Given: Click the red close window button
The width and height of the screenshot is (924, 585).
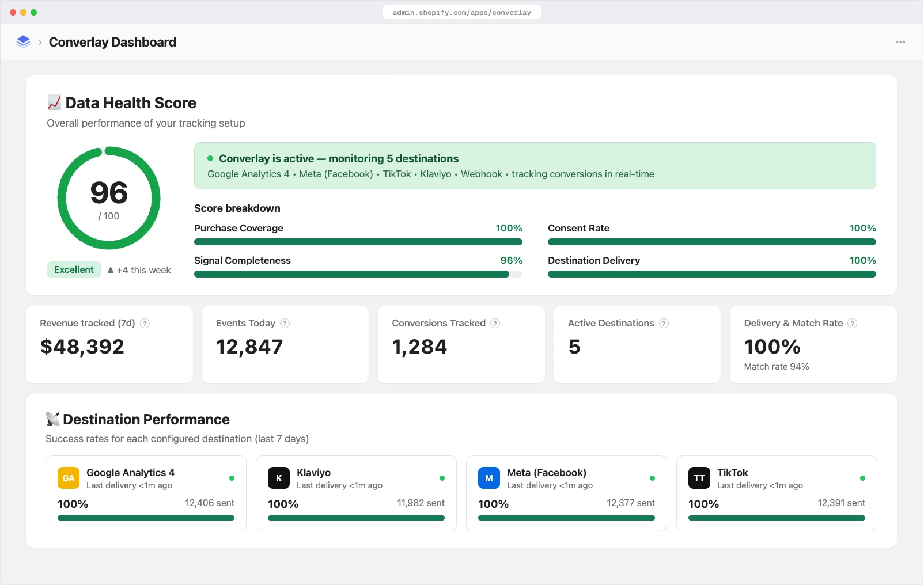Looking at the screenshot, I should click(13, 12).
